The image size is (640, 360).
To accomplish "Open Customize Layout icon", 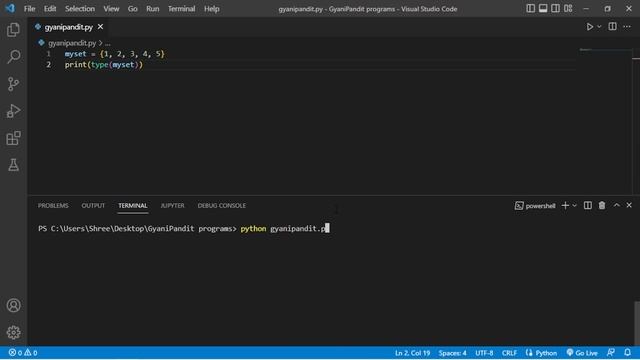I will click(x=568, y=8).
